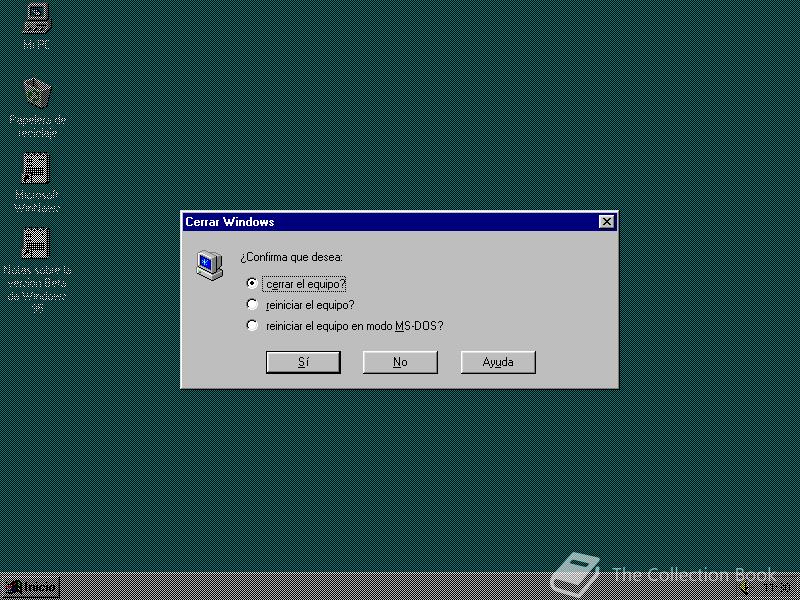Confirm shutdown with the Sí button
Screen dimensions: 800x600
click(x=303, y=362)
